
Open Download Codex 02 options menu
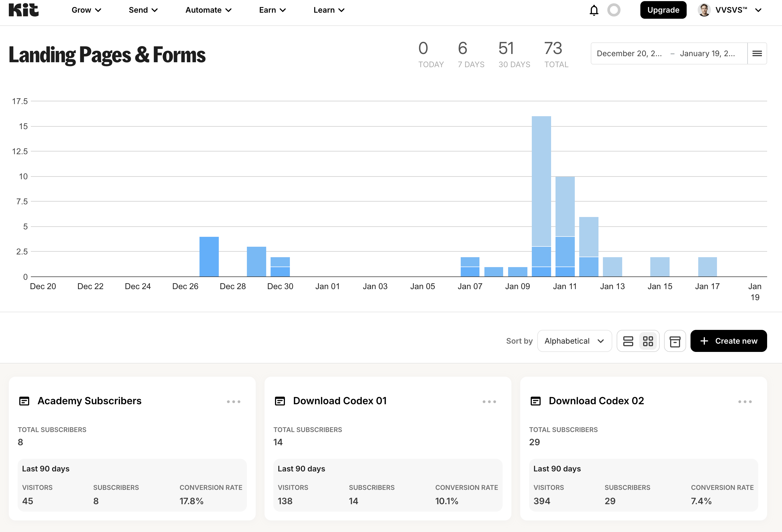(x=745, y=401)
